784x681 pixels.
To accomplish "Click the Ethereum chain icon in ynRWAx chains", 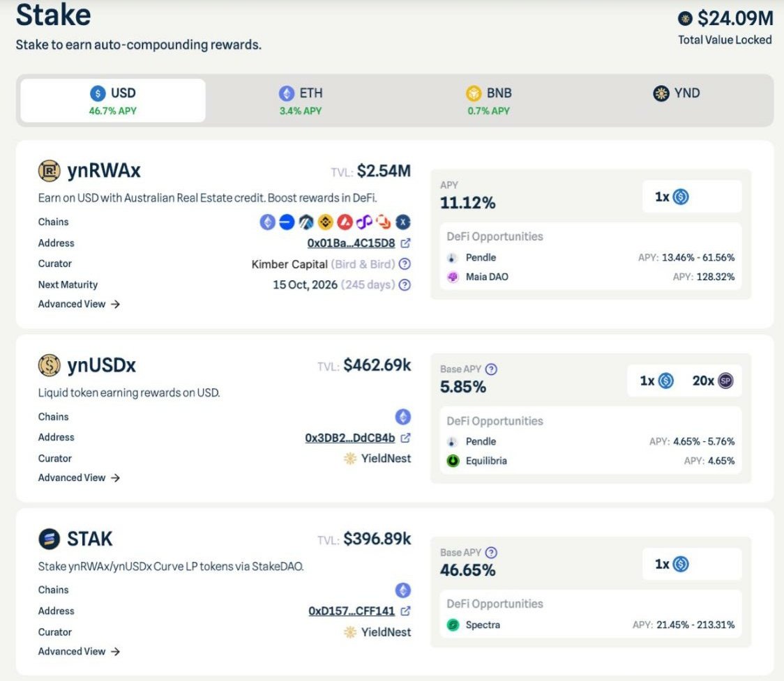I will [x=268, y=222].
